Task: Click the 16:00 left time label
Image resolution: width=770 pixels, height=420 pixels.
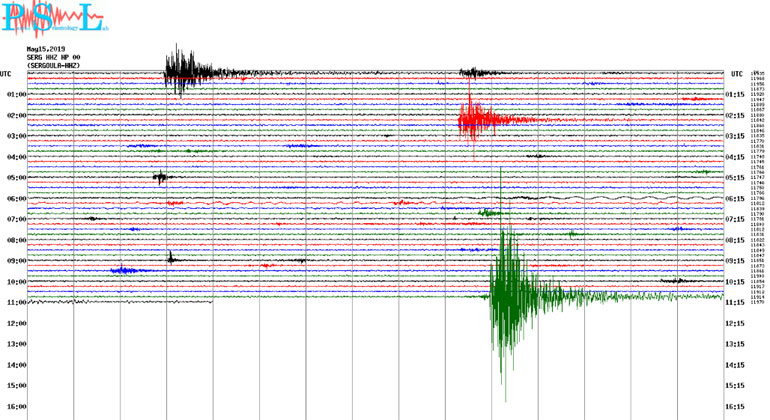Action: (x=16, y=406)
